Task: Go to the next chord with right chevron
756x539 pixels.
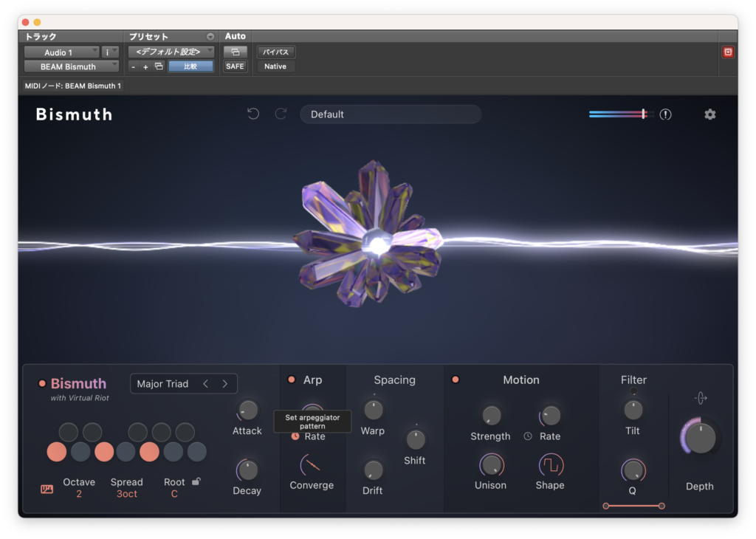Action: (224, 384)
